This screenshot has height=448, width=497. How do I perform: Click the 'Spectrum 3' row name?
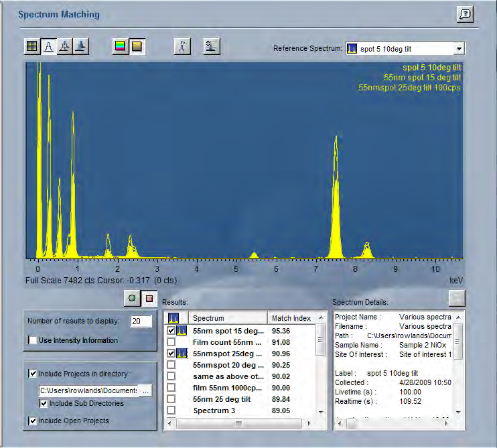pyautogui.click(x=214, y=410)
